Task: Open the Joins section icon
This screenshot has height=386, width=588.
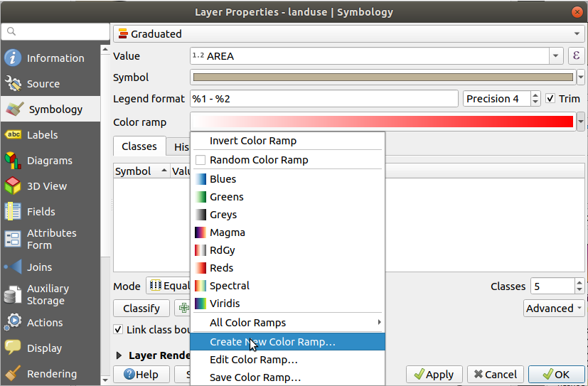Action: 13,267
